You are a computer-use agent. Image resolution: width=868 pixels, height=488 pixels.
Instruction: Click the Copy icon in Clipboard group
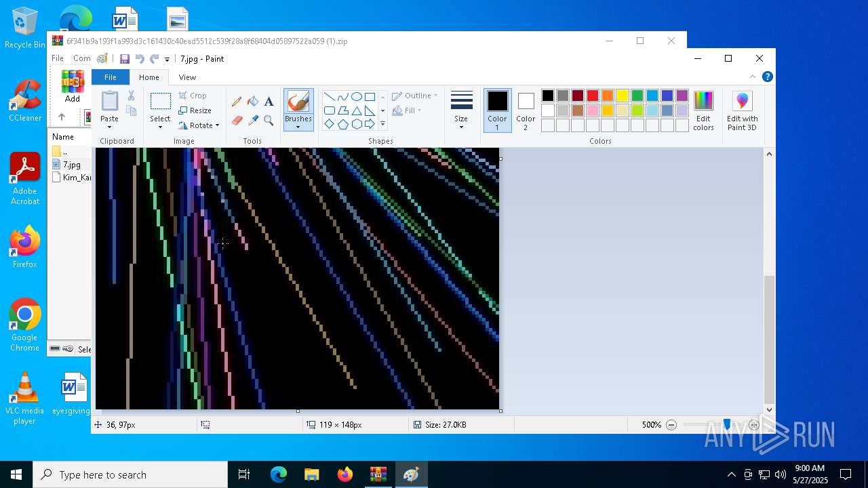(131, 110)
